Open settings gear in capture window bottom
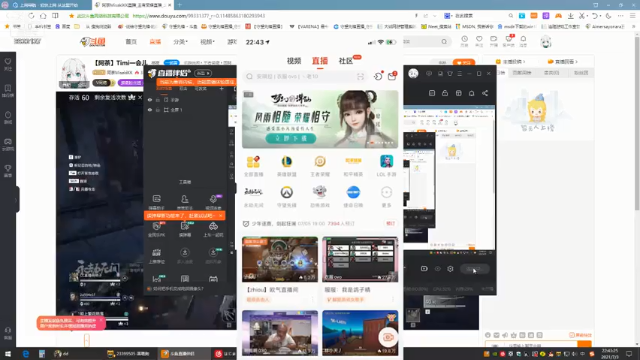640x360 pixels. pos(450,269)
